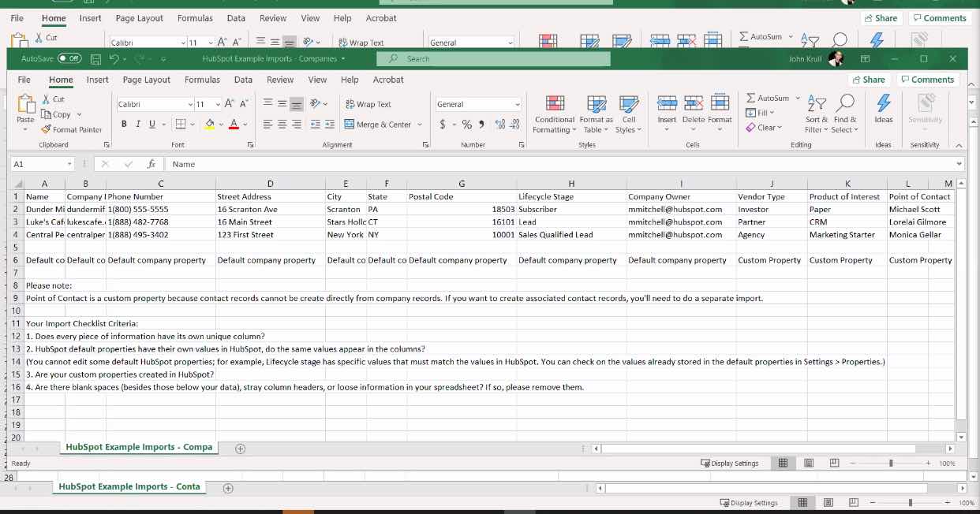Image resolution: width=980 pixels, height=514 pixels.
Task: Toggle bold formatting
Action: pyautogui.click(x=124, y=125)
